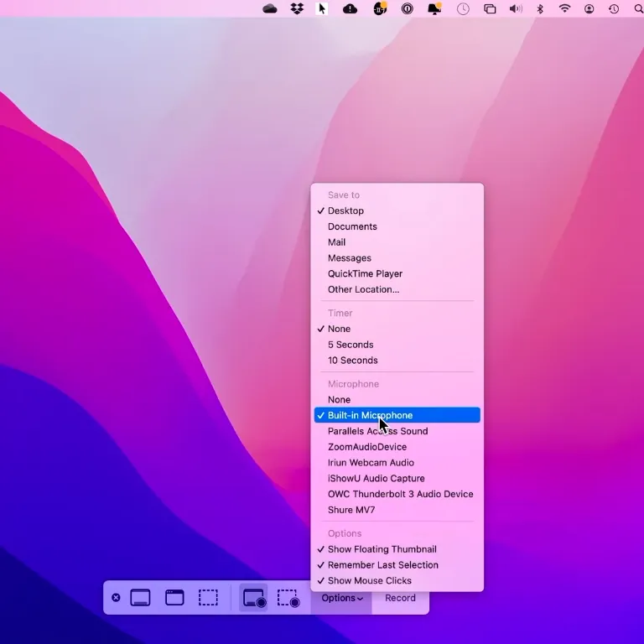The height and width of the screenshot is (644, 644).
Task: Select ZoomAudioDevice as microphone
Action: [397, 447]
